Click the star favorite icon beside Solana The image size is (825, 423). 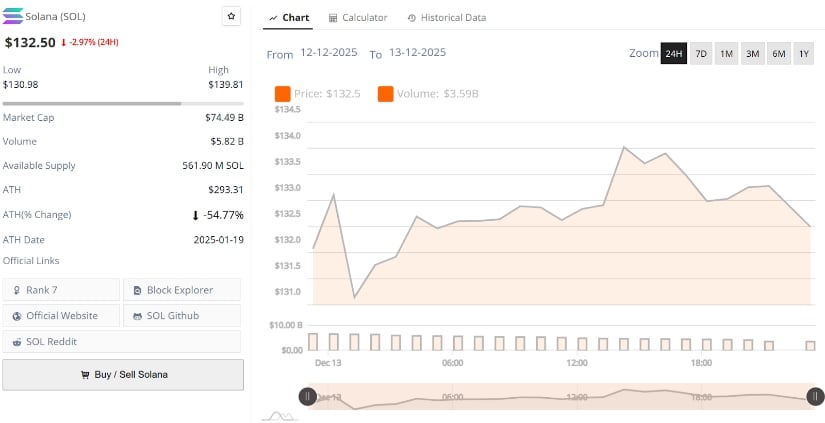click(x=231, y=17)
